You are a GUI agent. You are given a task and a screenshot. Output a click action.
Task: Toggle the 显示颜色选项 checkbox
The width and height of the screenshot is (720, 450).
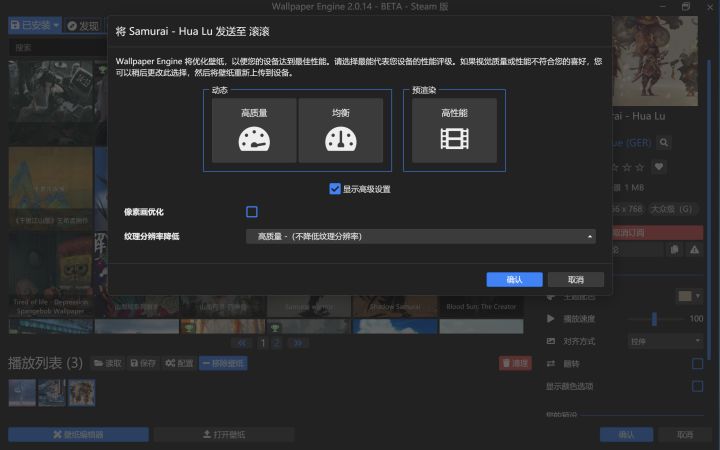click(x=697, y=386)
